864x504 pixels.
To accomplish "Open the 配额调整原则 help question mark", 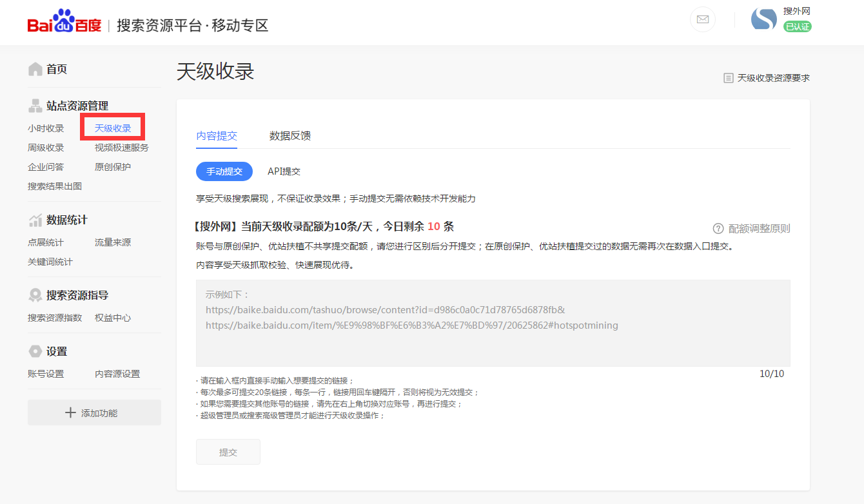I will click(x=718, y=227).
